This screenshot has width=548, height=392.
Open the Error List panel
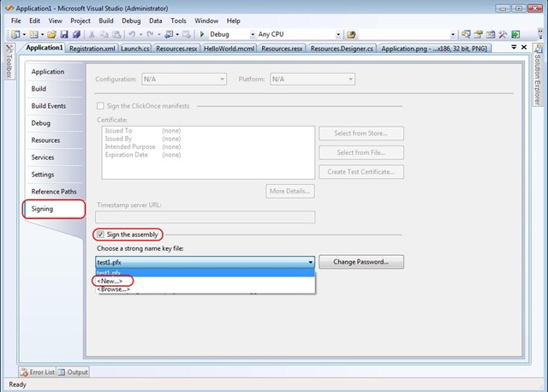point(38,372)
